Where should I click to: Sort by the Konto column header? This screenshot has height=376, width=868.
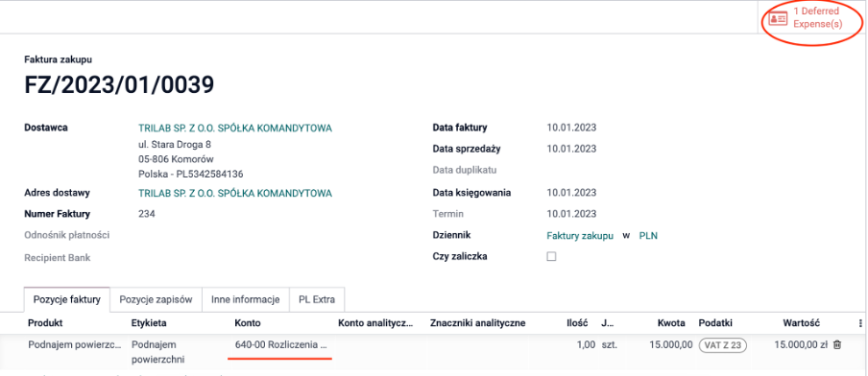point(248,323)
